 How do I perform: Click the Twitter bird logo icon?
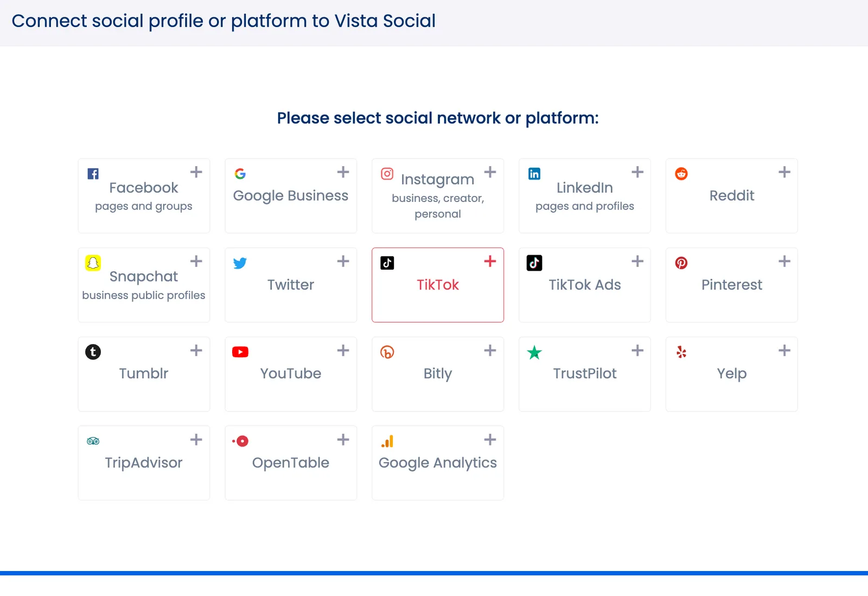pyautogui.click(x=240, y=263)
